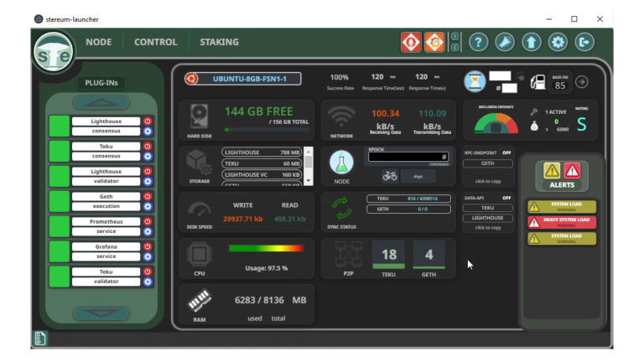Click the CPU chip icon

200,255
